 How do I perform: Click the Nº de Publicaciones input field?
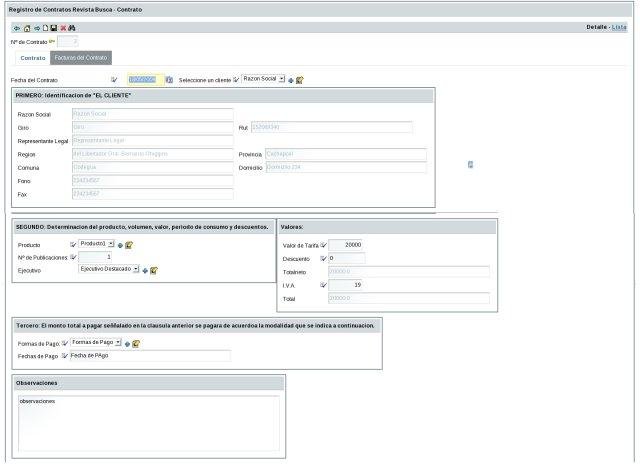point(95,257)
